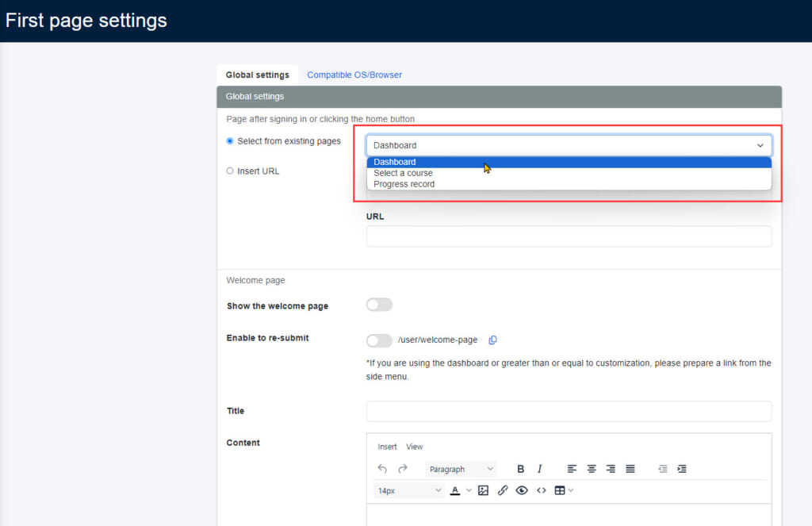Toggle bold formatting in the editor
This screenshot has height=526, width=812.
tap(520, 469)
